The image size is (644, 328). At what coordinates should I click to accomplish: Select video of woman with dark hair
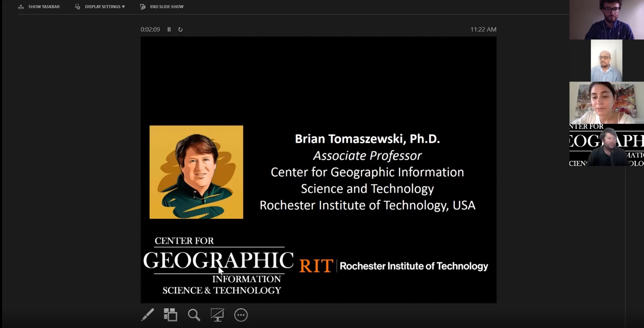pos(607,103)
